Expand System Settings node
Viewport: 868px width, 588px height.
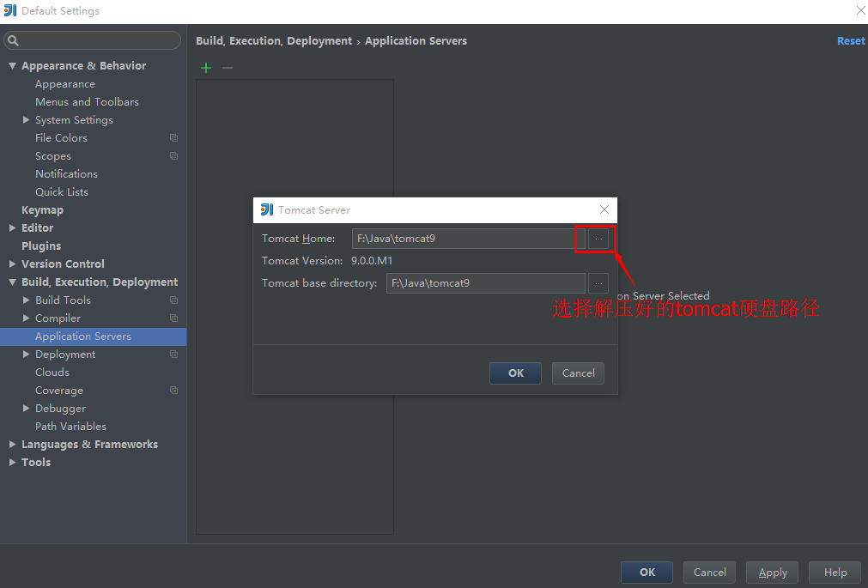[x=26, y=119]
